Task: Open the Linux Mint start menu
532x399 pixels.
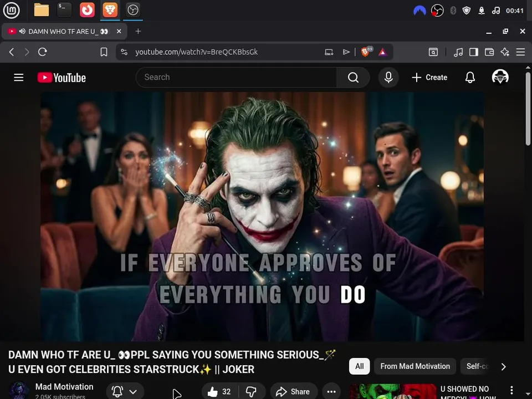Action: tap(11, 10)
